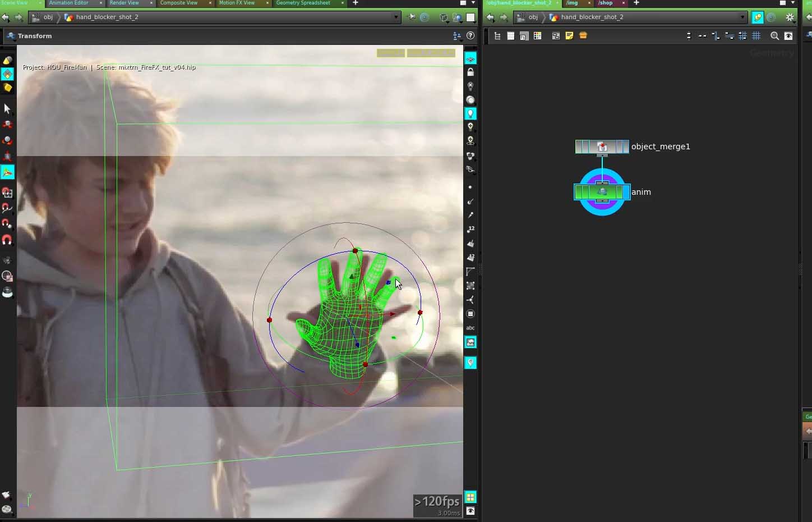Image resolution: width=812 pixels, height=522 pixels.
Task: Toggle the background image display button
Action: point(470,342)
